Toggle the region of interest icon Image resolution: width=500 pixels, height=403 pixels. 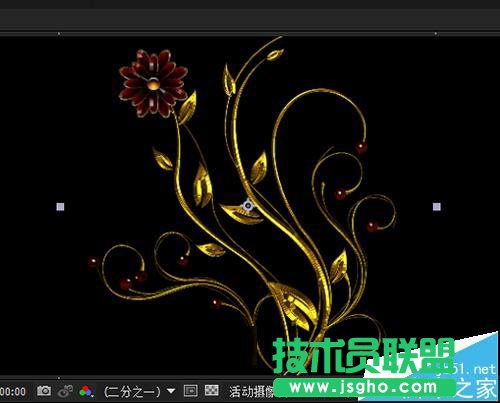[191, 391]
